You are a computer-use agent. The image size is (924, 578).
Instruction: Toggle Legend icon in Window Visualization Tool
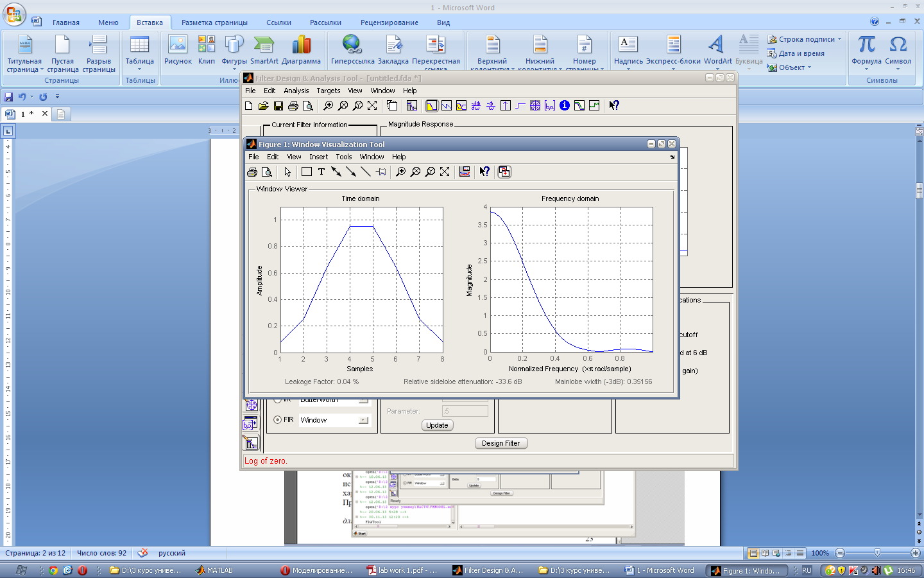click(x=465, y=172)
